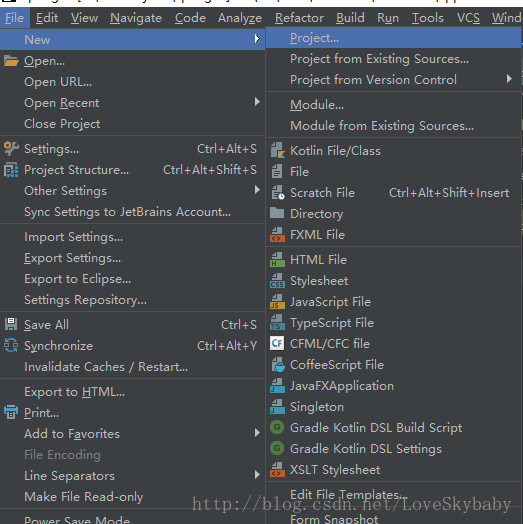This screenshot has width=523, height=524.
Task: Select New Project... entry
Action: coord(393,38)
